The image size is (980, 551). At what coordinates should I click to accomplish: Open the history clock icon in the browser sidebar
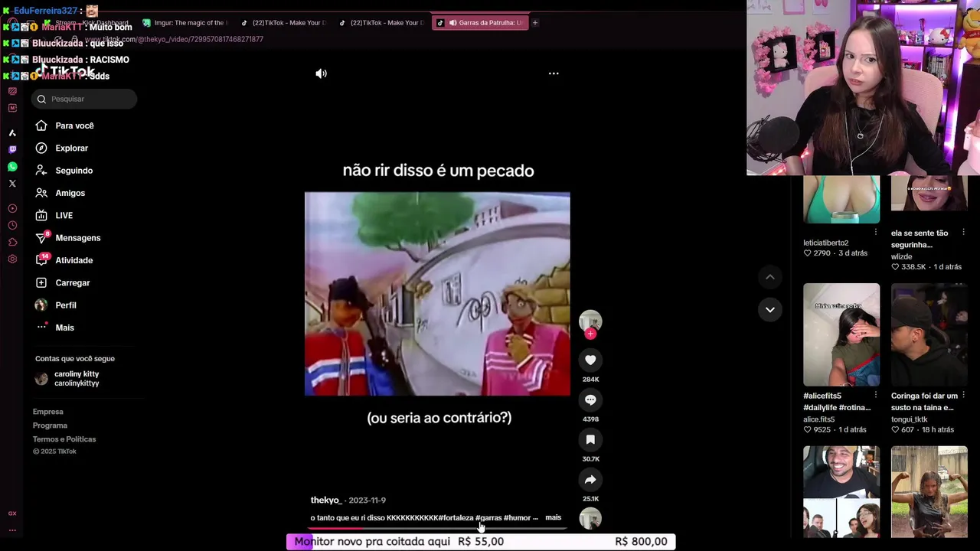12,225
